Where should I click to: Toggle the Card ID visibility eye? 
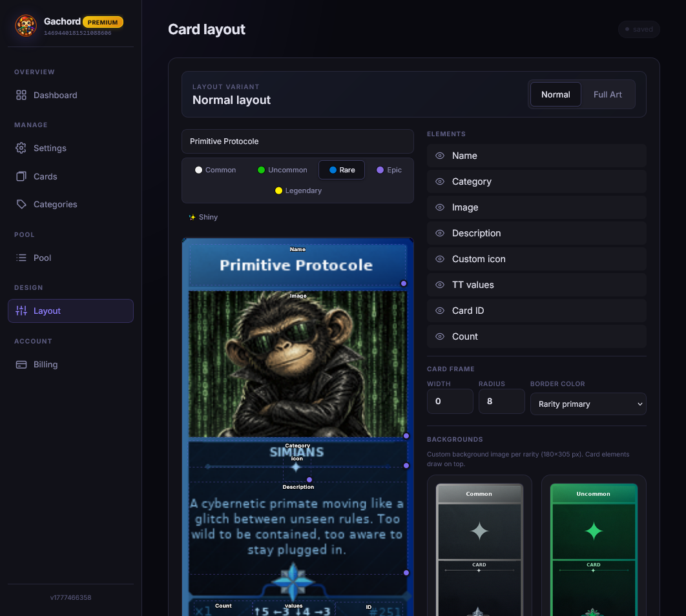pyautogui.click(x=441, y=311)
